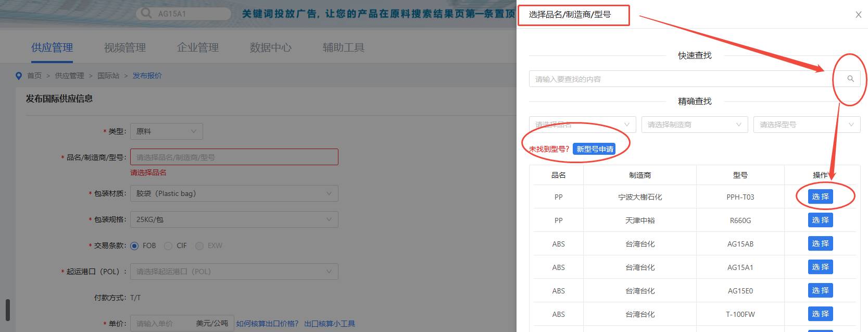This screenshot has height=332, width=868.
Task: Click the R660G model cell
Action: [740, 220]
